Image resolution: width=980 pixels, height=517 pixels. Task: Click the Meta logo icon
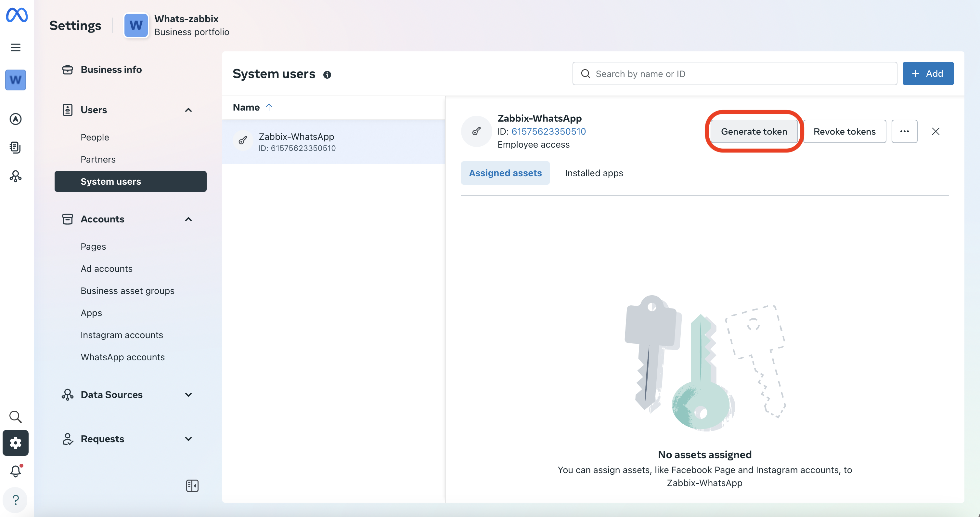(x=17, y=15)
